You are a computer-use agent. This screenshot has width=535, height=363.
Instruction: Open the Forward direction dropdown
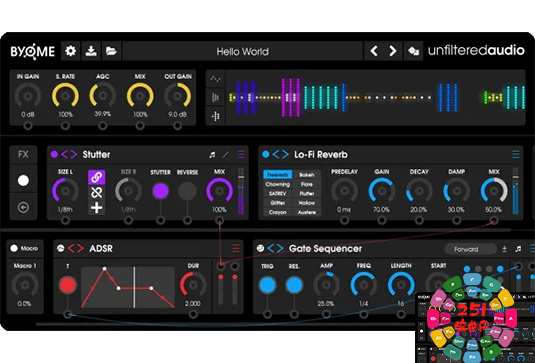(471, 249)
